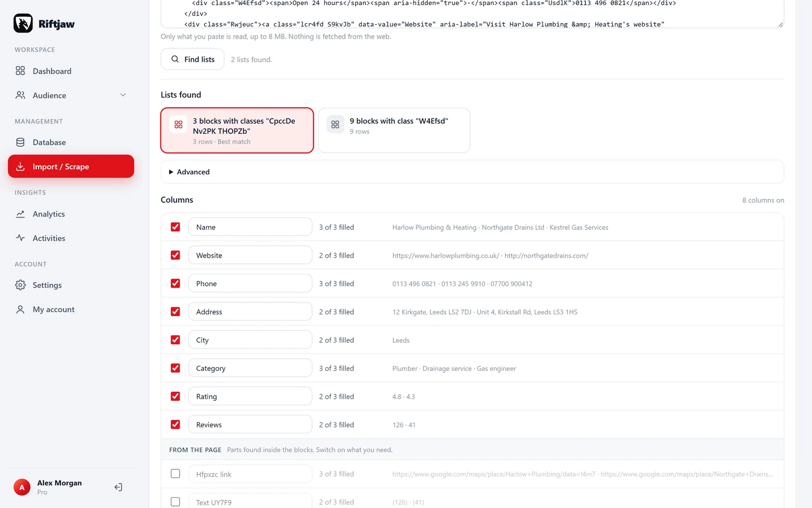Click the grid icon on the W4Efsd list card
This screenshot has height=508, width=812.
point(335,124)
